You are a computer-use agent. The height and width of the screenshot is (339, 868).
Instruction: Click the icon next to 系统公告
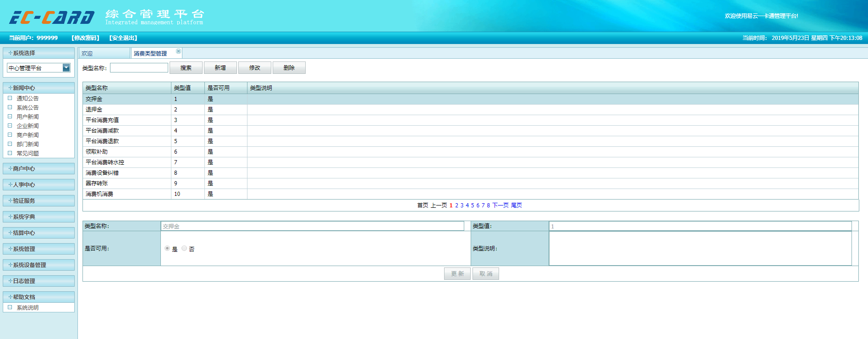[10, 107]
